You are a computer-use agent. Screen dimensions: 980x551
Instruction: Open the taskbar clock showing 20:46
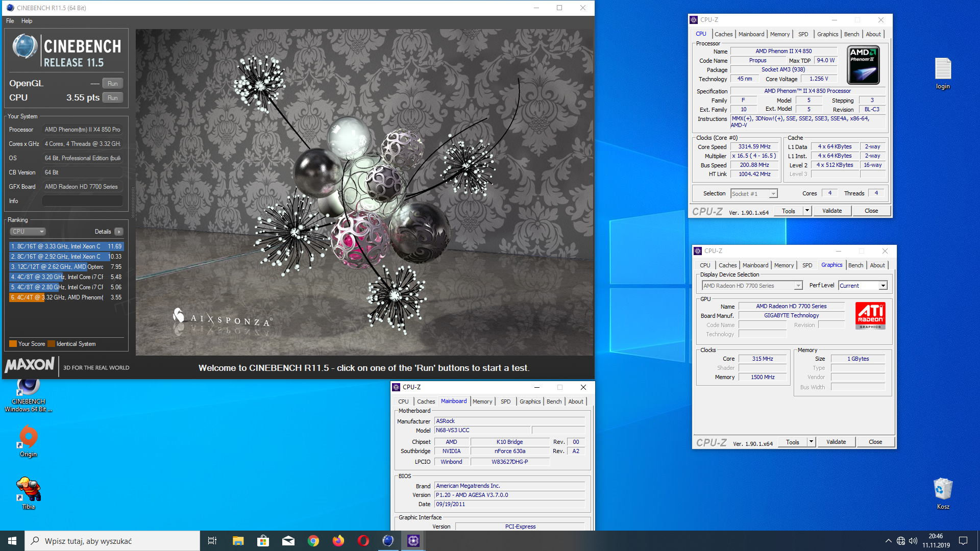[x=936, y=541]
